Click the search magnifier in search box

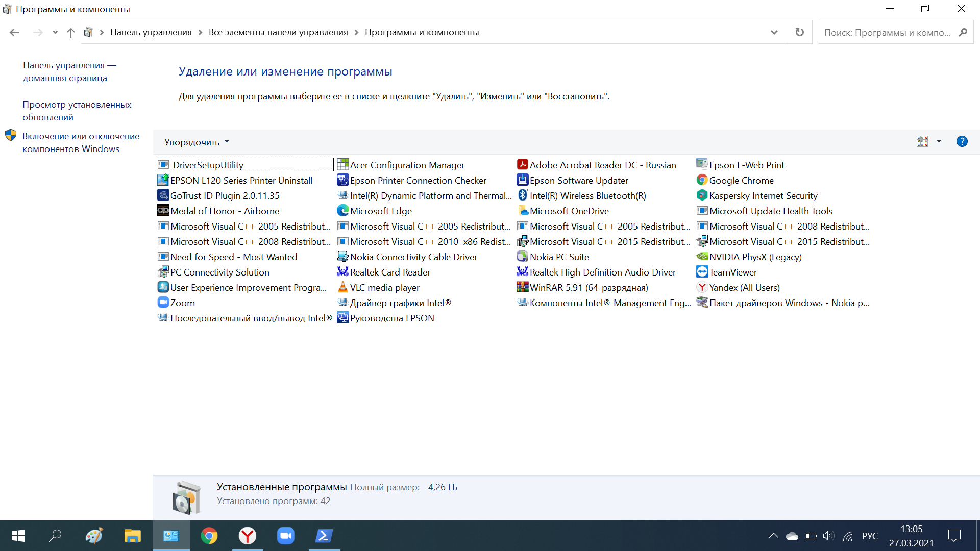tap(963, 32)
